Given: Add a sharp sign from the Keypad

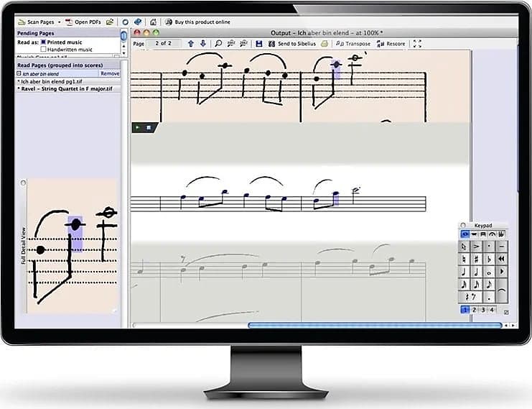Looking at the screenshot, I should [x=477, y=259].
